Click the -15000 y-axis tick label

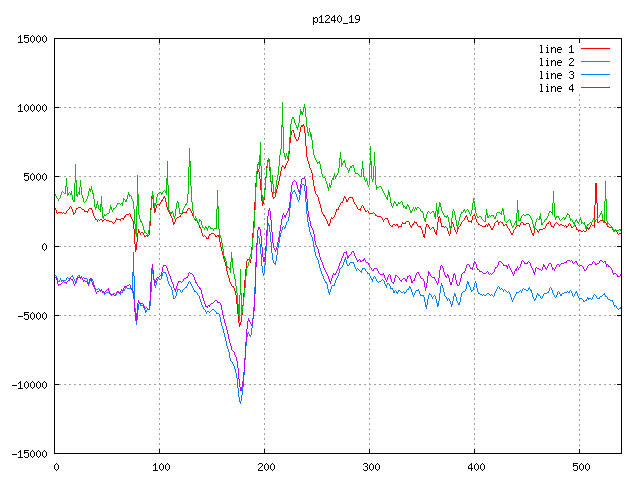pos(29,453)
